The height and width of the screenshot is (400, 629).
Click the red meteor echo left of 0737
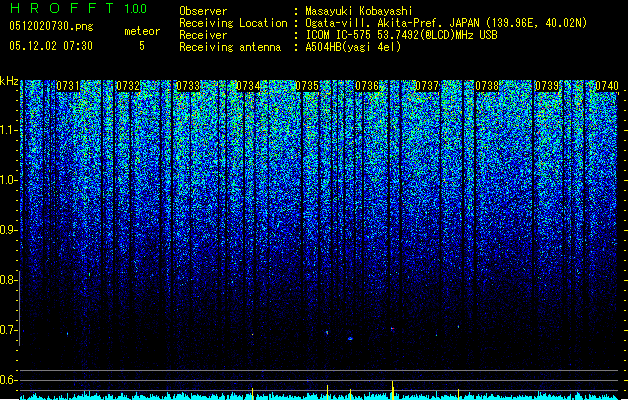coord(392,329)
